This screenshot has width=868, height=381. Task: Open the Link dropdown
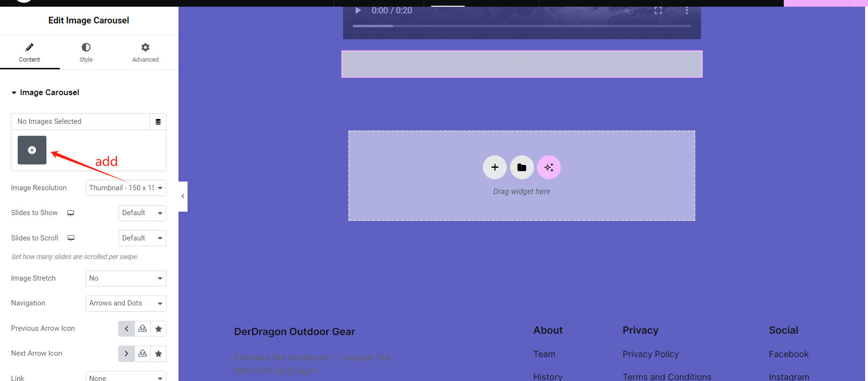126,377
